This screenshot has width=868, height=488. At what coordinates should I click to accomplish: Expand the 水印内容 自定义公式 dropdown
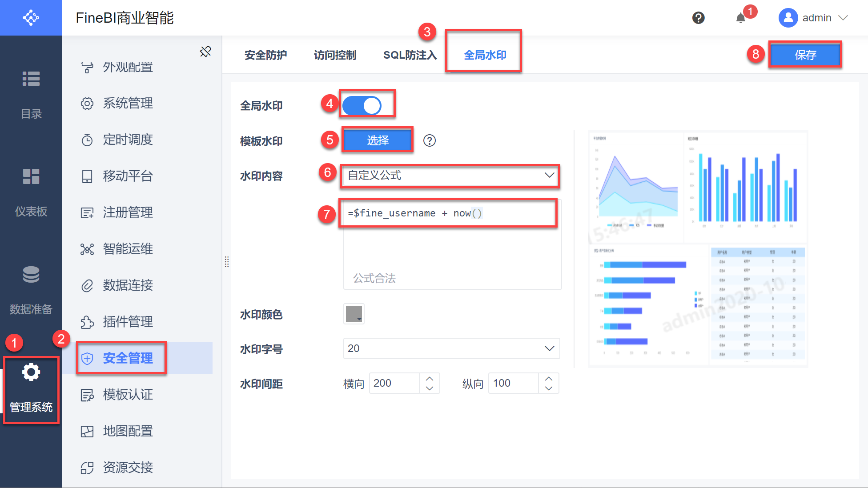549,175
